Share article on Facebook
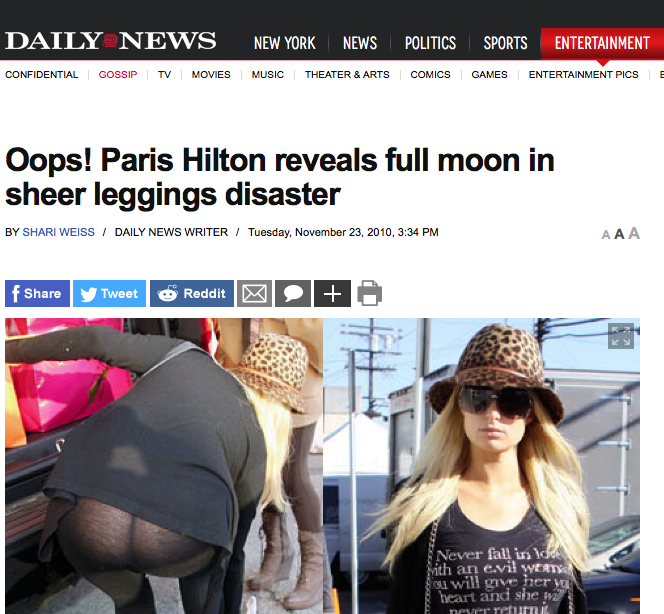This screenshot has height=614, width=664. click(37, 293)
